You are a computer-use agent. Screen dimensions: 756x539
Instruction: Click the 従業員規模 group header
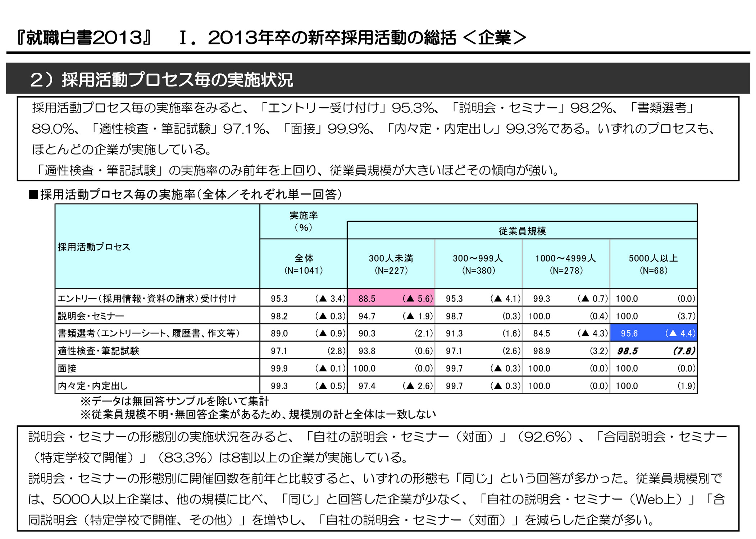522,231
